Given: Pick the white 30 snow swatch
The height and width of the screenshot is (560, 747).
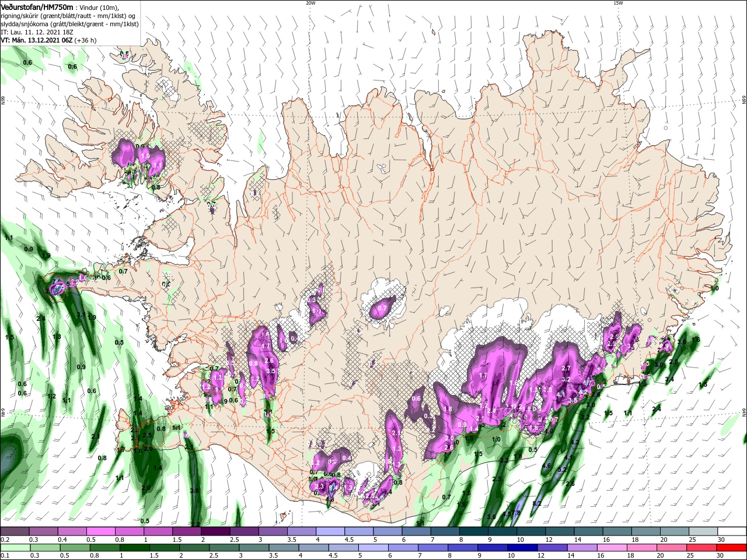Looking at the screenshot, I should [x=732, y=531].
